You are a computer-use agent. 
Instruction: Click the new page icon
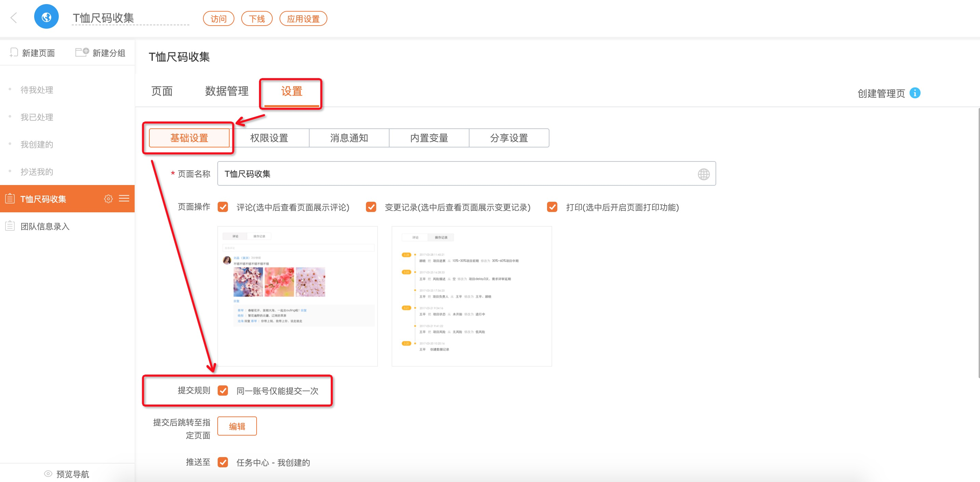click(x=14, y=52)
